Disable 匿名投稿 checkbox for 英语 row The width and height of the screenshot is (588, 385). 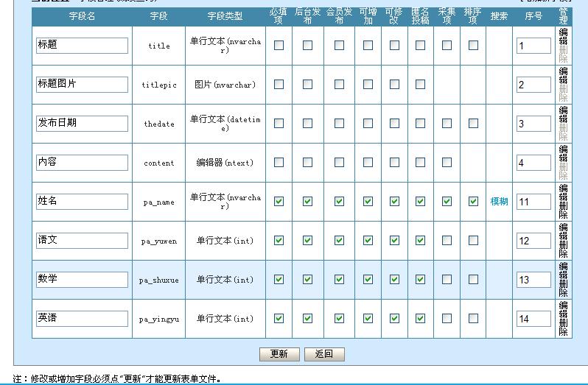click(420, 319)
